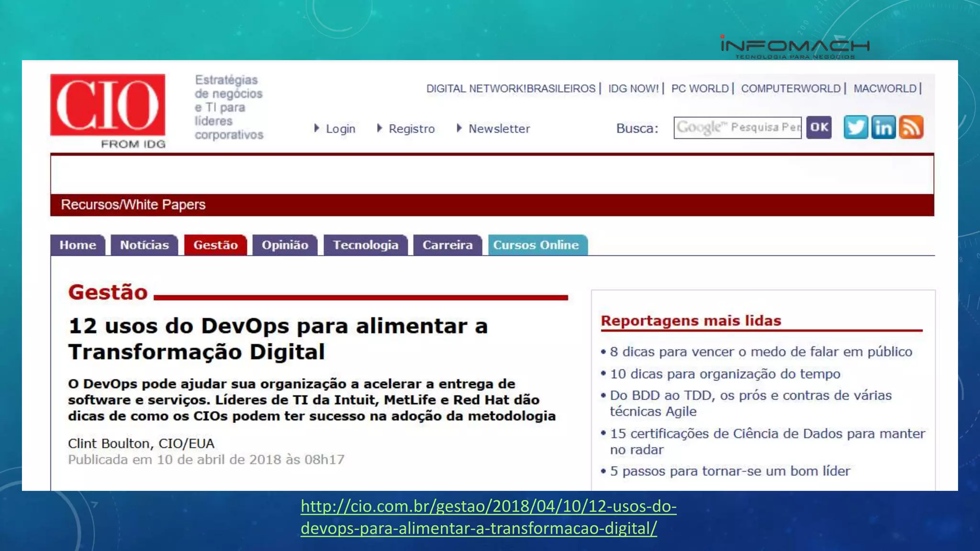Click the CIO from IDG logo
Viewport: 980px width, 551px height.
coord(108,111)
